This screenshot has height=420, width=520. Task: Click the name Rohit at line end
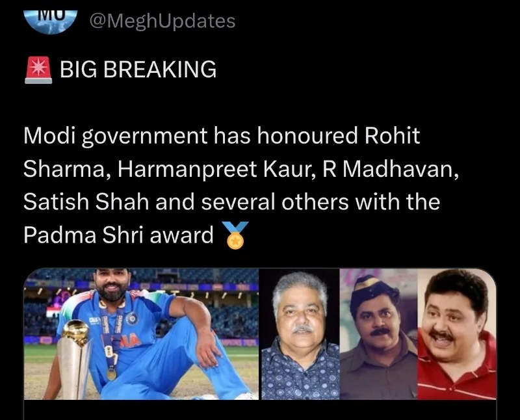(x=393, y=136)
